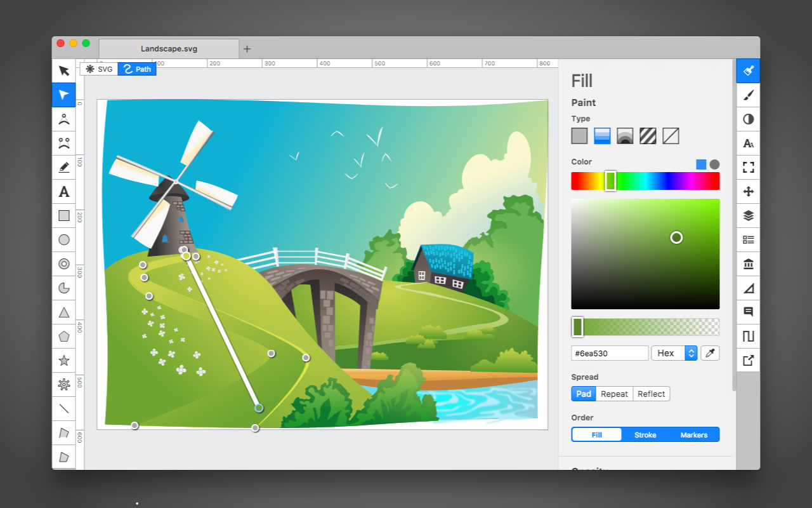This screenshot has width=812, height=508.
Task: Choose the Circle shape tool
Action: [63, 239]
